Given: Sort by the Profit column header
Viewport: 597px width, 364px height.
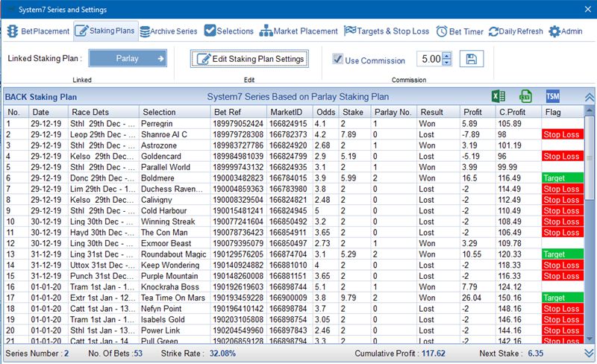Looking at the screenshot, I should 478,112.
